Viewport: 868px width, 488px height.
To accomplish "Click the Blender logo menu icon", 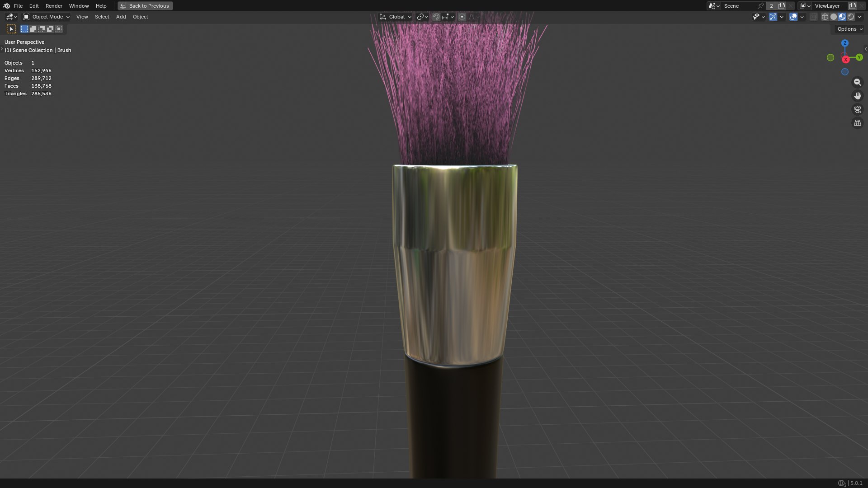I will pyautogui.click(x=6, y=6).
